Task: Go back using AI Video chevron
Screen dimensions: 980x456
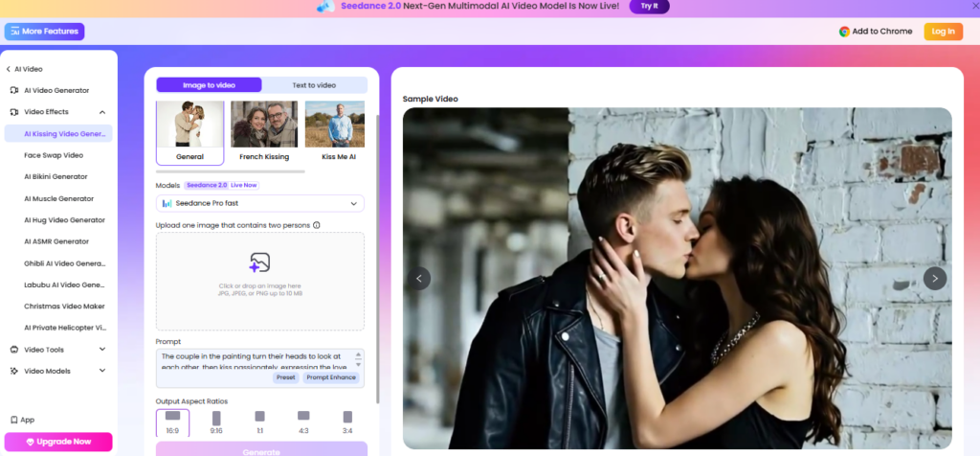Action: tap(9, 69)
